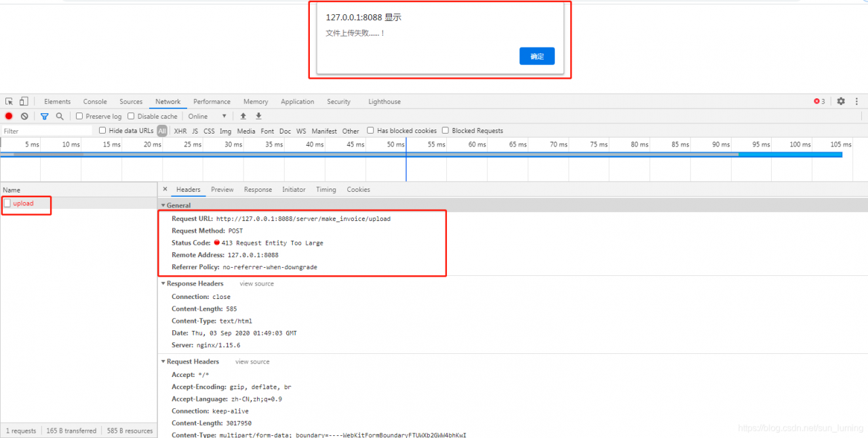Screen dimensions: 868x438
Task: Click the blue bar in the timeline overview
Action: click(420, 155)
